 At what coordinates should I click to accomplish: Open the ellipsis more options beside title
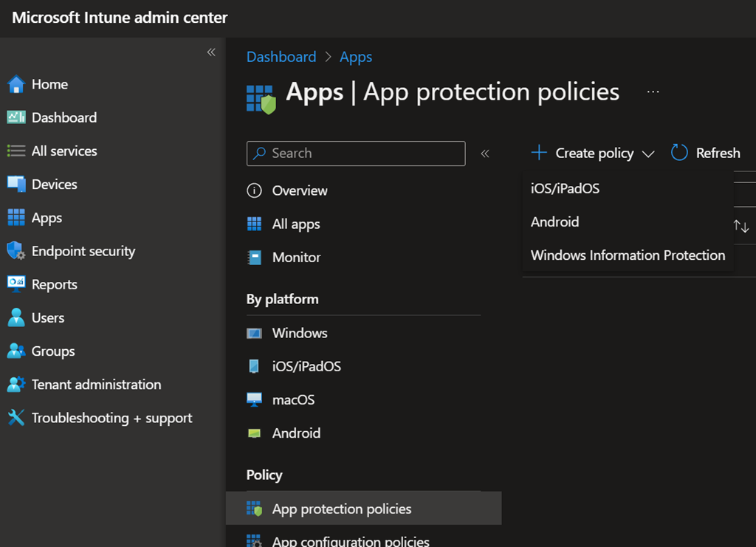[653, 92]
